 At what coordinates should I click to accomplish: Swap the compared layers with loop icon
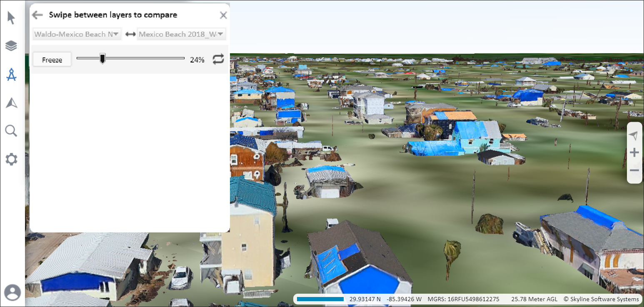218,59
